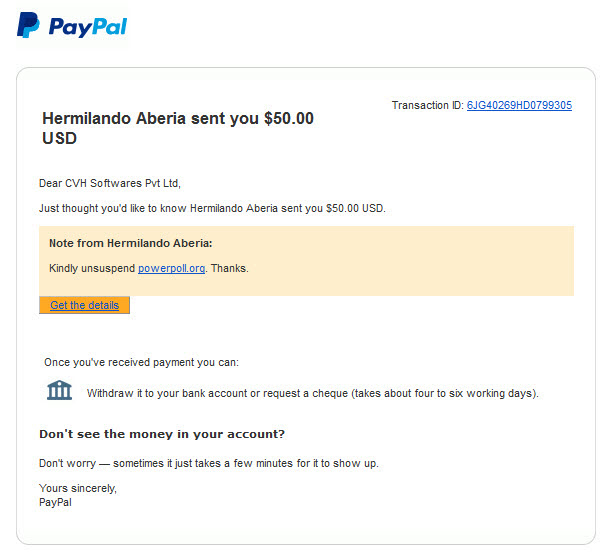Click the orange Get the details button
The width and height of the screenshot is (615, 560).
click(84, 305)
